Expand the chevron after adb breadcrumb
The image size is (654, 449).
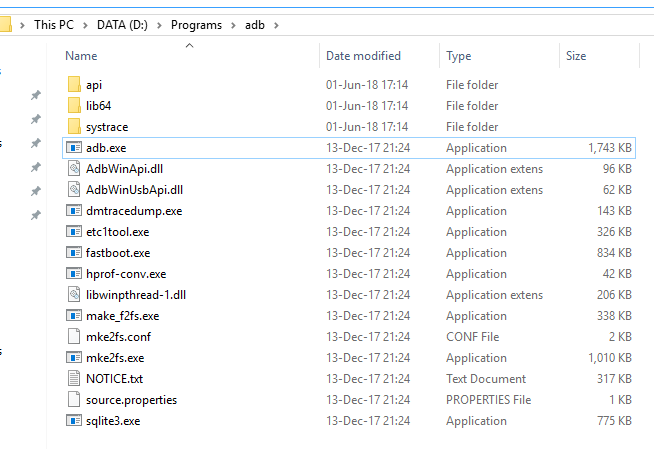coord(276,25)
